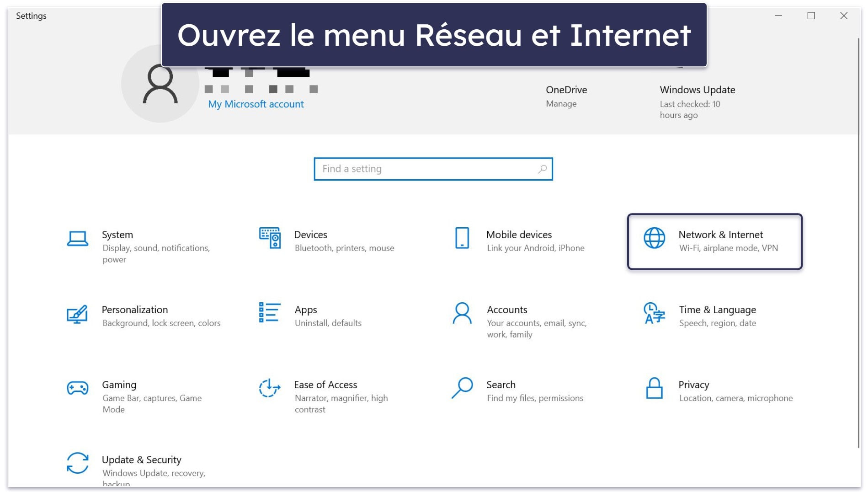Open the Privacy padlock icon
This screenshot has width=868, height=492.
pos(654,388)
